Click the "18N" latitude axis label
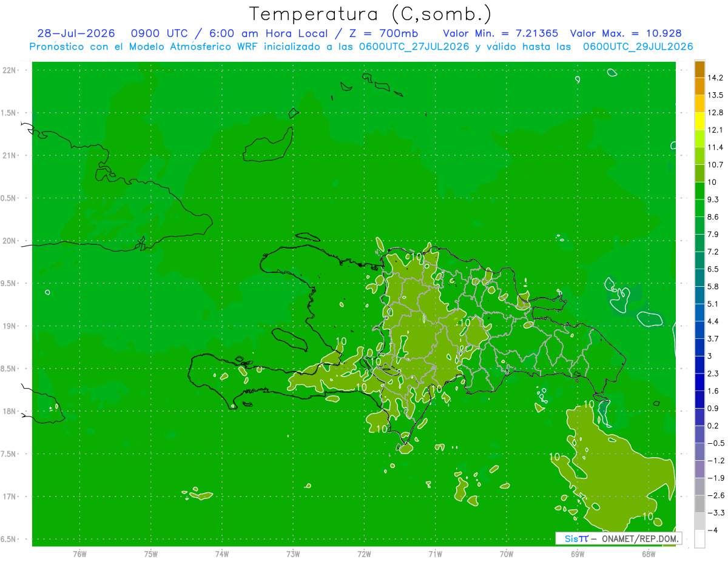728x562 pixels. pos(9,411)
